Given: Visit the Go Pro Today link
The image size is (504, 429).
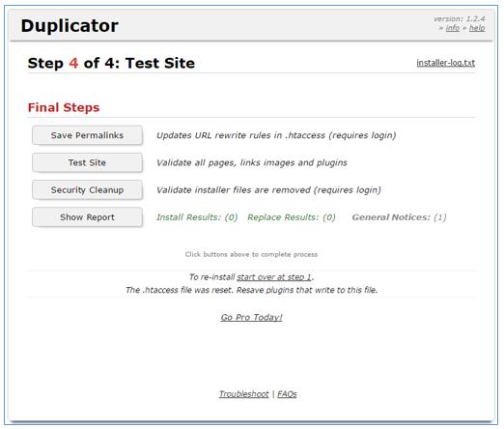Looking at the screenshot, I should [251, 317].
